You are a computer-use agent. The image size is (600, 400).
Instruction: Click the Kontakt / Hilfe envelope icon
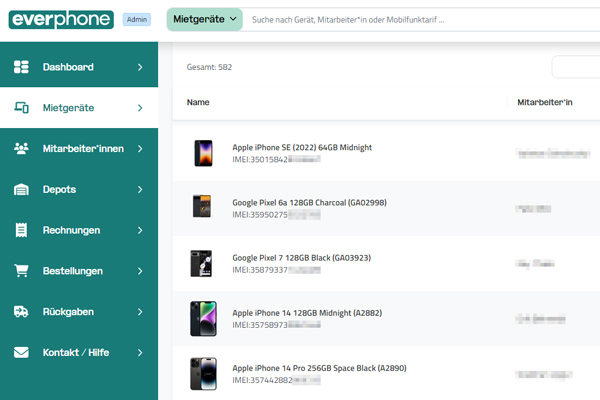[21, 353]
